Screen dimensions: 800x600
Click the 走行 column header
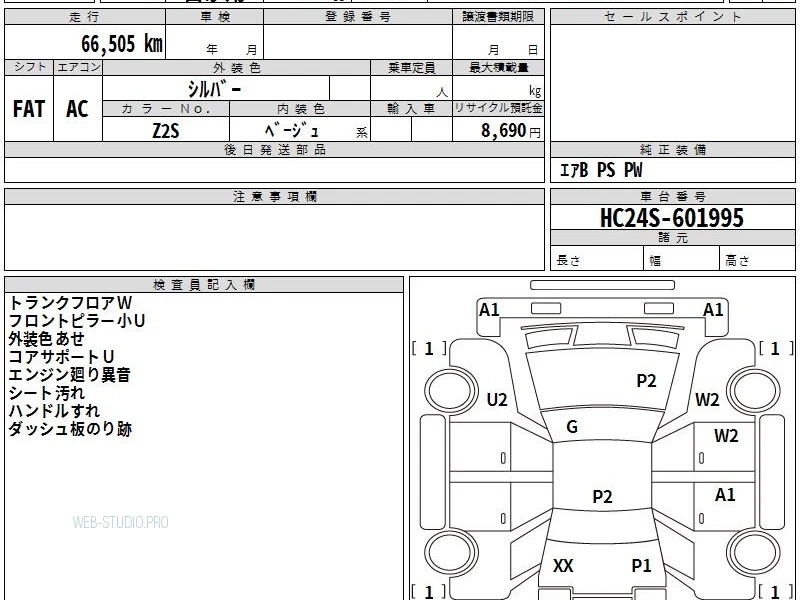click(x=85, y=17)
